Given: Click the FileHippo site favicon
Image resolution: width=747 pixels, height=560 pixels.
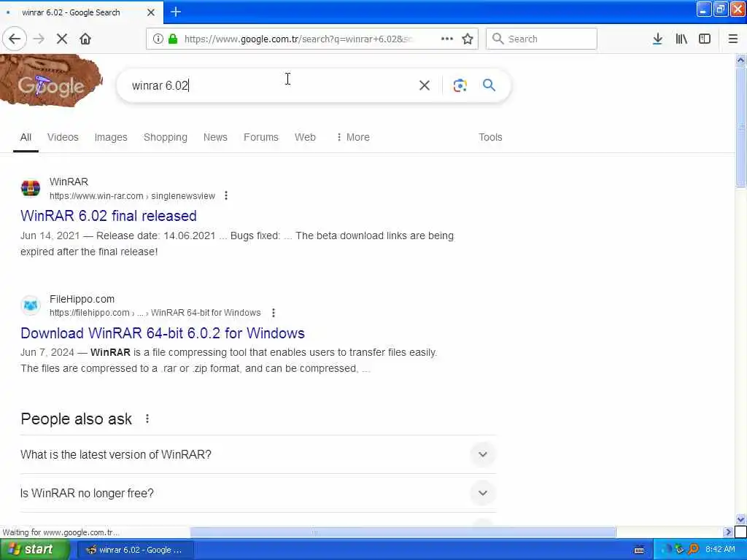Looking at the screenshot, I should (31, 306).
